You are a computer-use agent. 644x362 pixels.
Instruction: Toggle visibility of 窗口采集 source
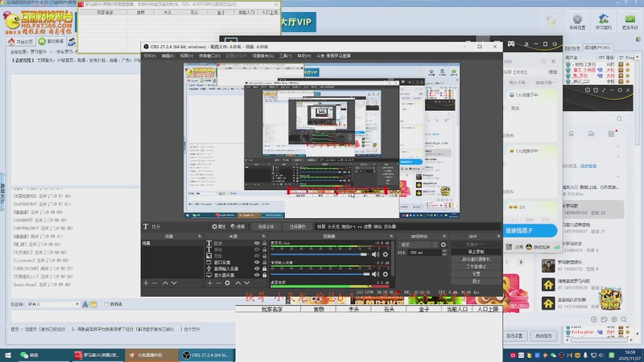click(257, 262)
